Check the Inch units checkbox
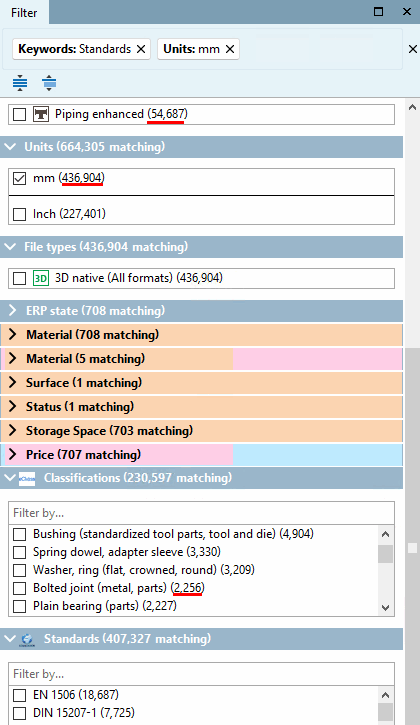The image size is (420, 725). pos(19,215)
